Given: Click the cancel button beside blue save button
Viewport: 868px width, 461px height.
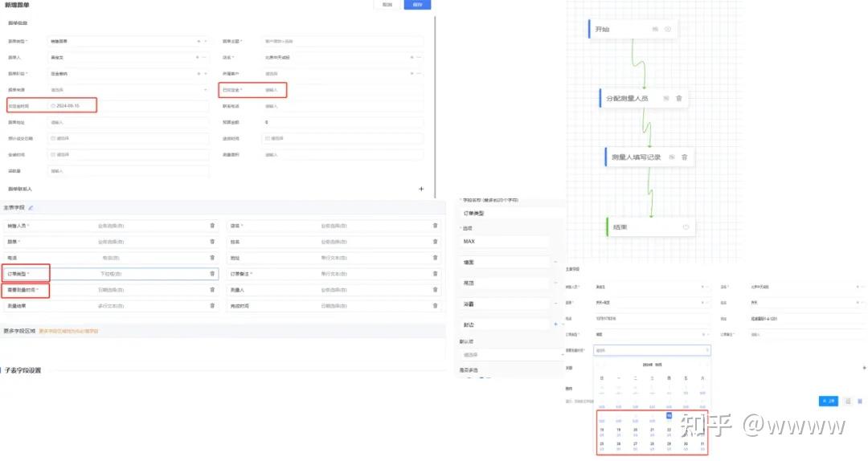Looking at the screenshot, I should [x=387, y=5].
